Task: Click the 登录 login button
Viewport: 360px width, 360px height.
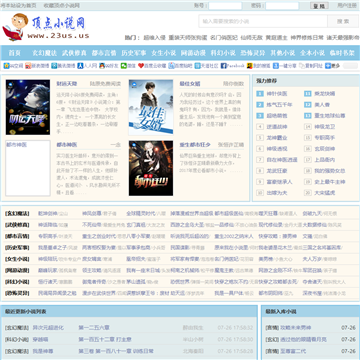Action: [x=319, y=6]
